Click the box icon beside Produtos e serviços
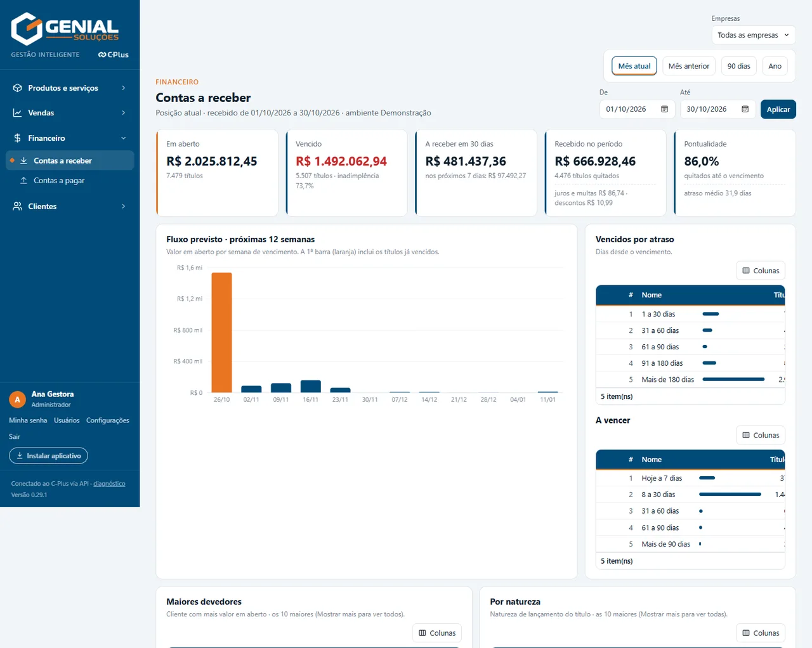The height and width of the screenshot is (648, 812). coord(18,88)
